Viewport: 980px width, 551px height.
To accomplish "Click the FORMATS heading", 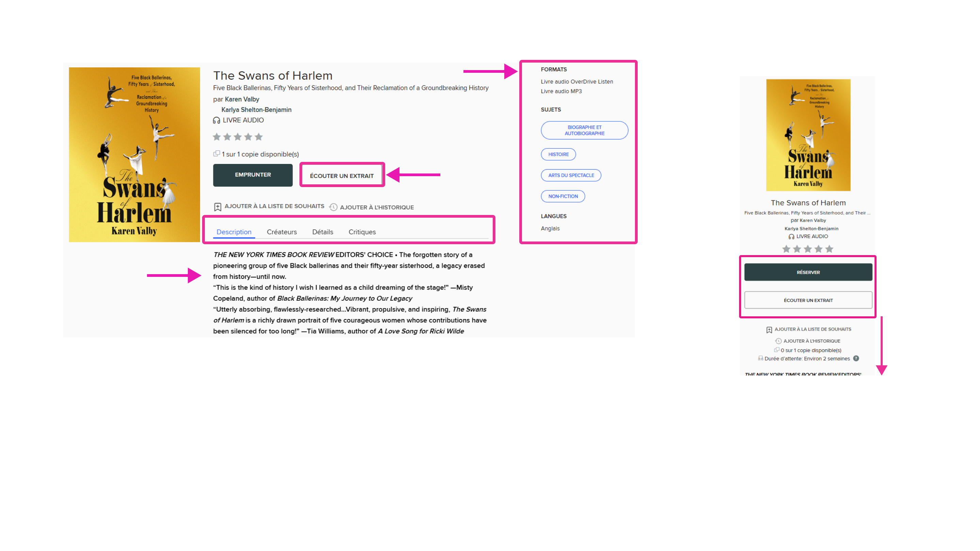I will coord(554,70).
